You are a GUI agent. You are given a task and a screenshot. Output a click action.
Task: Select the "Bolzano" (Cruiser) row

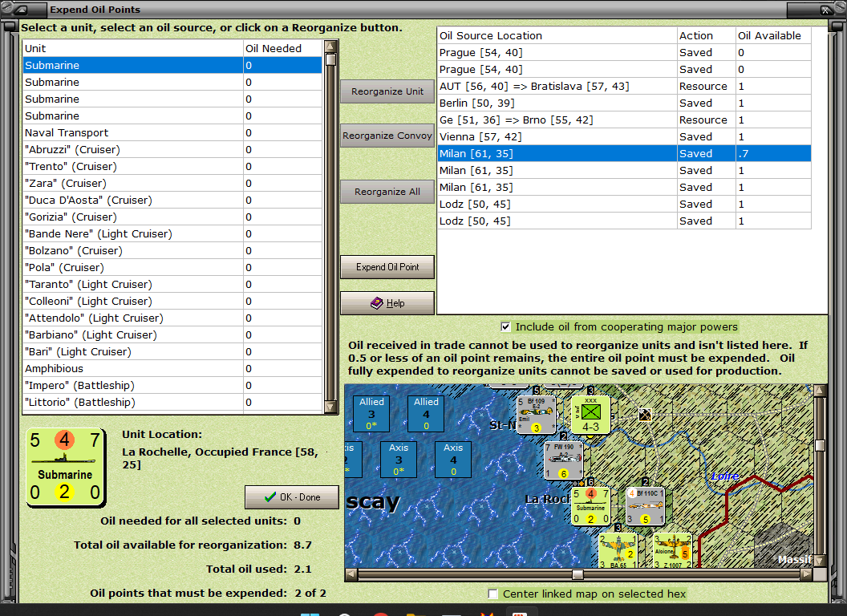172,251
